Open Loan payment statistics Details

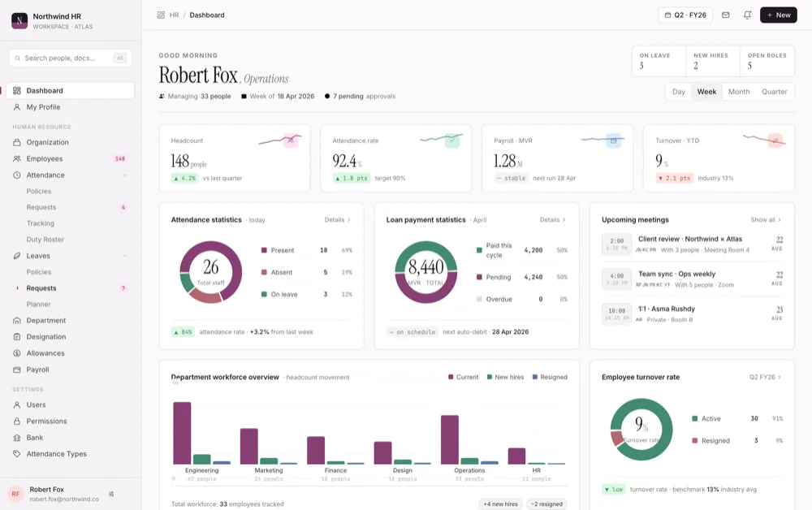(x=552, y=220)
